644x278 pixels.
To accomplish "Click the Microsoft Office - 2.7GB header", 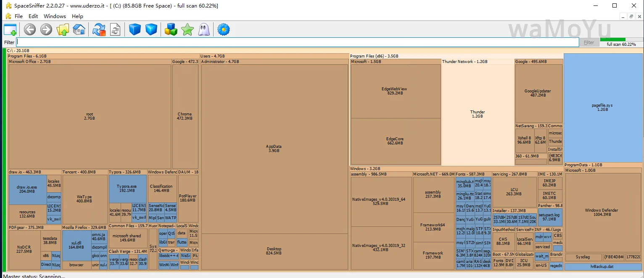I will tap(90, 62).
